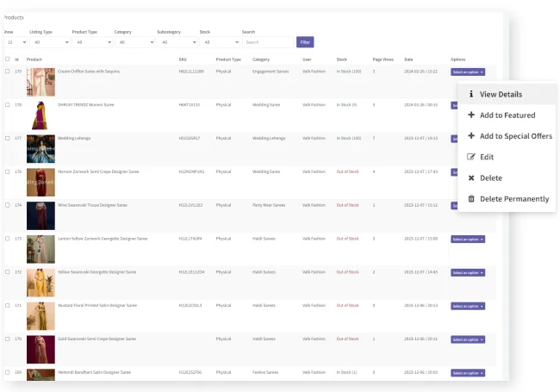Check the box for product 171
The image size is (560, 392).
[x=7, y=305]
